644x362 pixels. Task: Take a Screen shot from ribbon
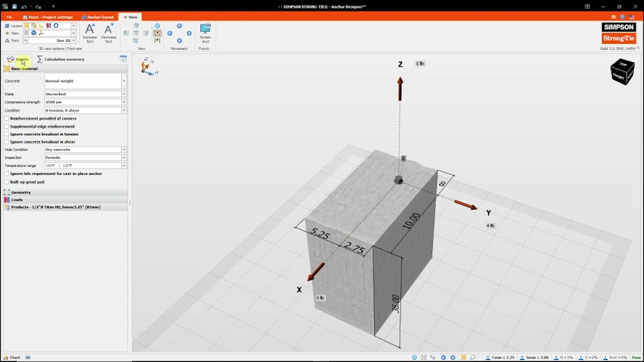click(x=205, y=33)
